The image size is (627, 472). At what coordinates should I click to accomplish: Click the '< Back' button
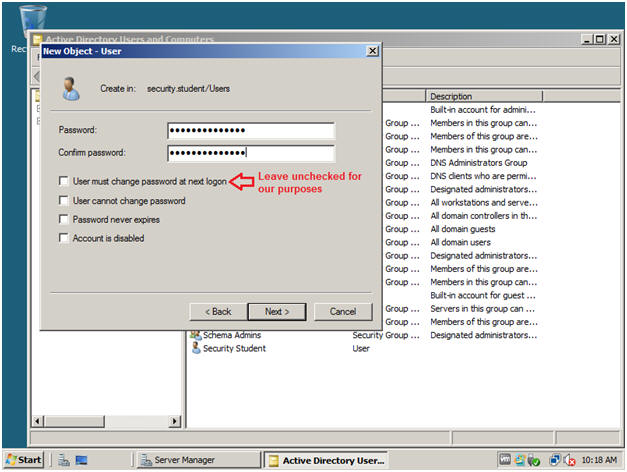(218, 312)
